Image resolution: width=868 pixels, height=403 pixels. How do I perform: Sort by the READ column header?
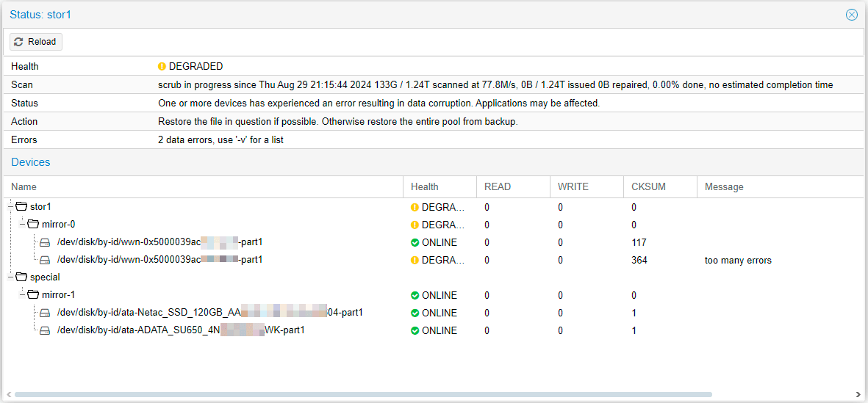tap(514, 187)
